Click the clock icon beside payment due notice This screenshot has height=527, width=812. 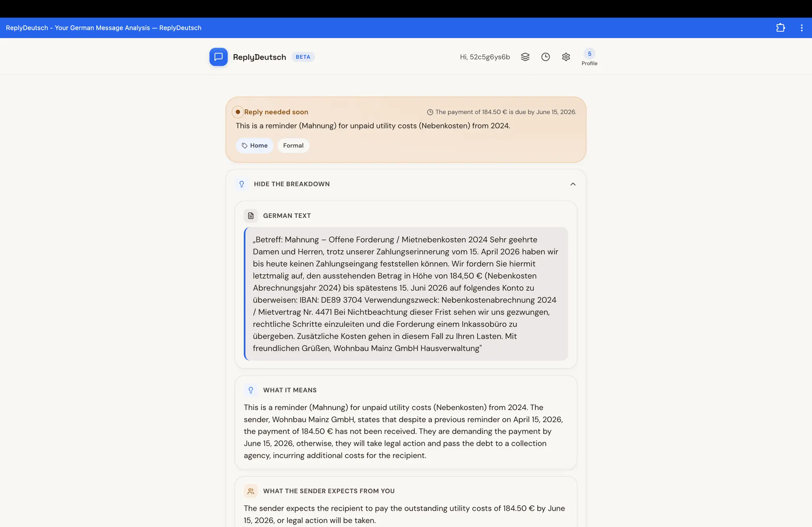pos(430,112)
